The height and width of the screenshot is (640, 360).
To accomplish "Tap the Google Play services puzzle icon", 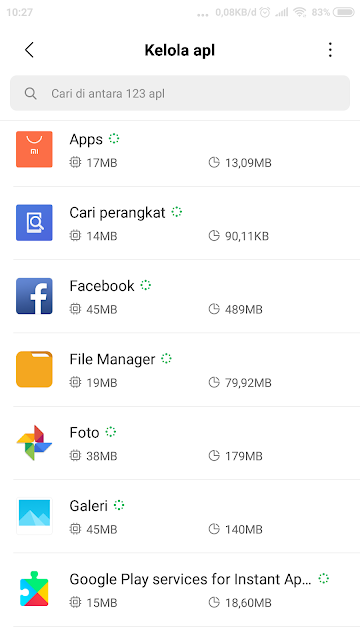I will (x=34, y=589).
